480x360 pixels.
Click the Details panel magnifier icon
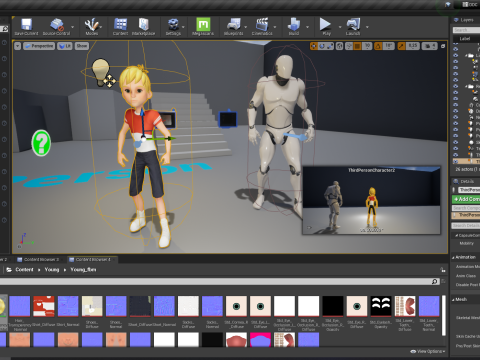[x=456, y=181]
